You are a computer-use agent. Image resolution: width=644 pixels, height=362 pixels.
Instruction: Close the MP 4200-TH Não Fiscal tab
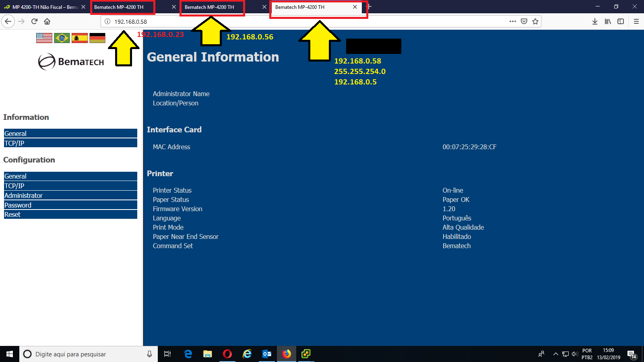[83, 7]
